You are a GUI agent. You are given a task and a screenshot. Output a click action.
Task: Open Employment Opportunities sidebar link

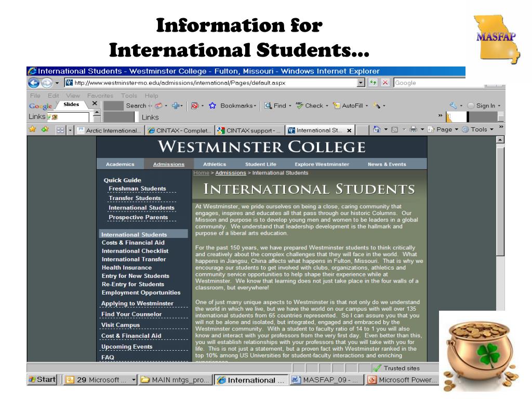[x=141, y=292]
